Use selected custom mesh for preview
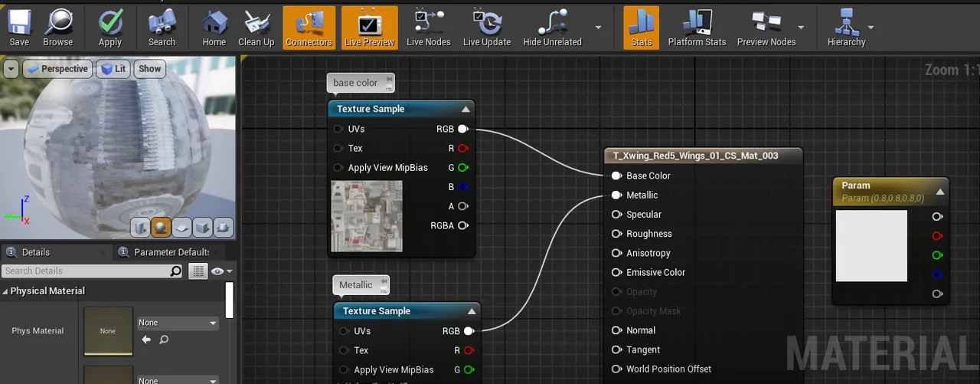The image size is (980, 384). [x=223, y=227]
